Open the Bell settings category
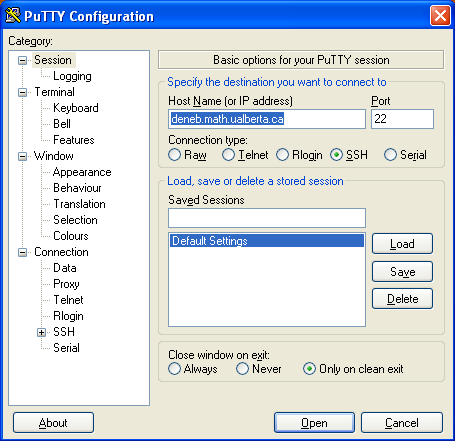Screen dimensions: 455x441 62,124
